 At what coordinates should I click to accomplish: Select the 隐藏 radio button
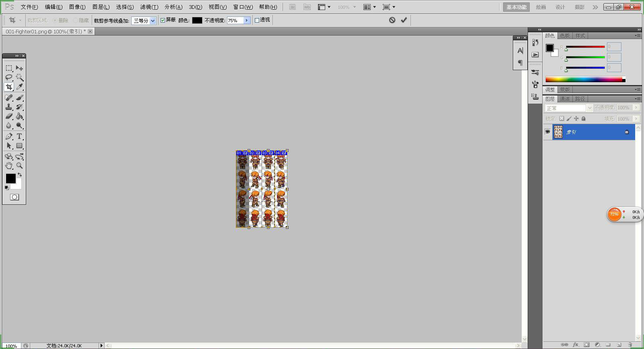76,20
